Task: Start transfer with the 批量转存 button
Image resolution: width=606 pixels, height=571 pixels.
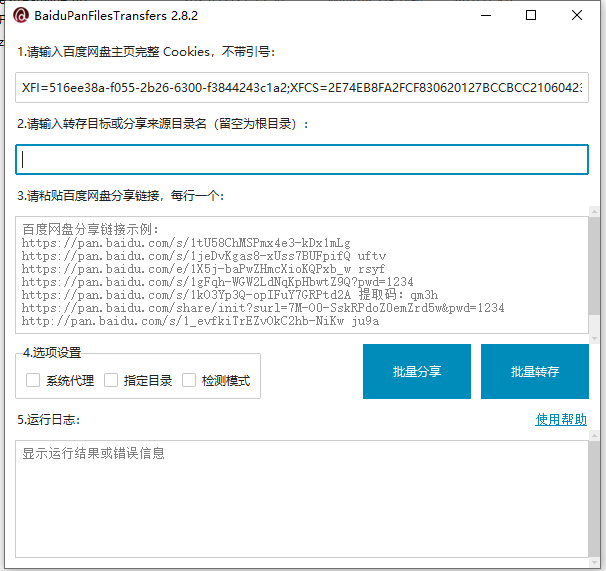Action: coord(535,371)
